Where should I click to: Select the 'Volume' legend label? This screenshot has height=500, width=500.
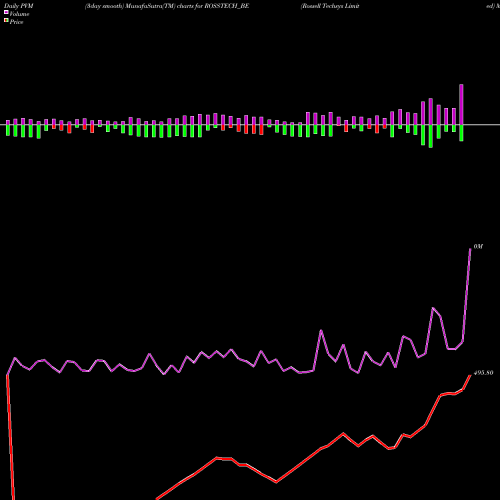[x=19, y=14]
